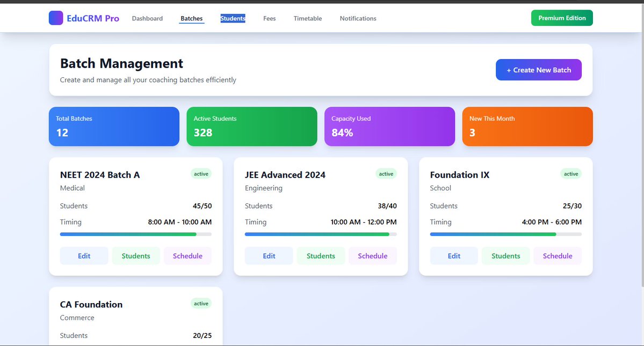View students of Foundation IX batch

505,256
